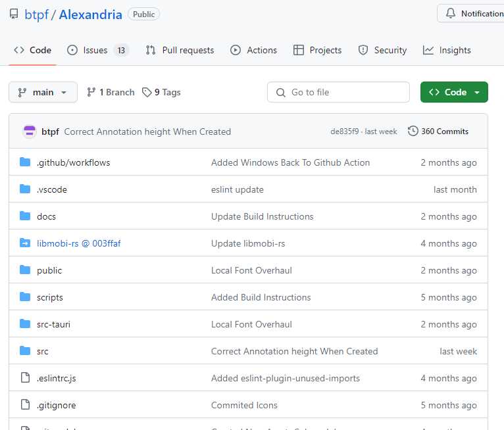
Task: Open the Projects tab
Action: click(x=317, y=50)
